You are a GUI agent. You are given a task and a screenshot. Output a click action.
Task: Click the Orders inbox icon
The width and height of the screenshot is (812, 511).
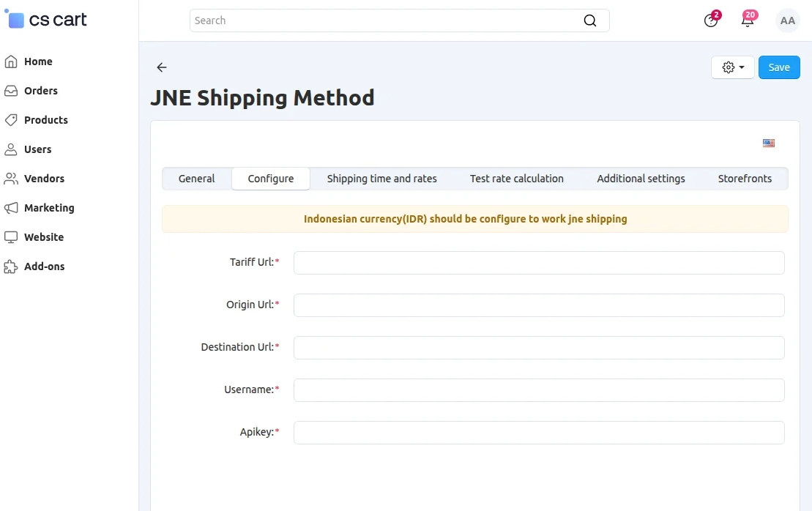coord(11,91)
